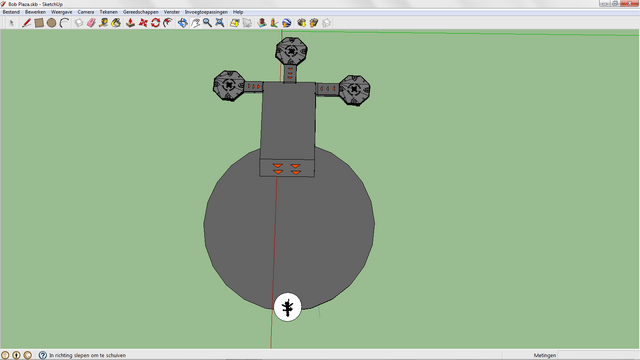
Task: Open the Invoegtoepassingen menu
Action: tap(206, 12)
